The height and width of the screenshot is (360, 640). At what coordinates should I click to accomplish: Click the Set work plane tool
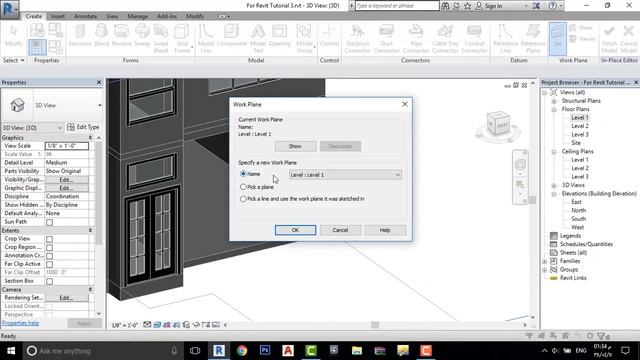point(557,39)
